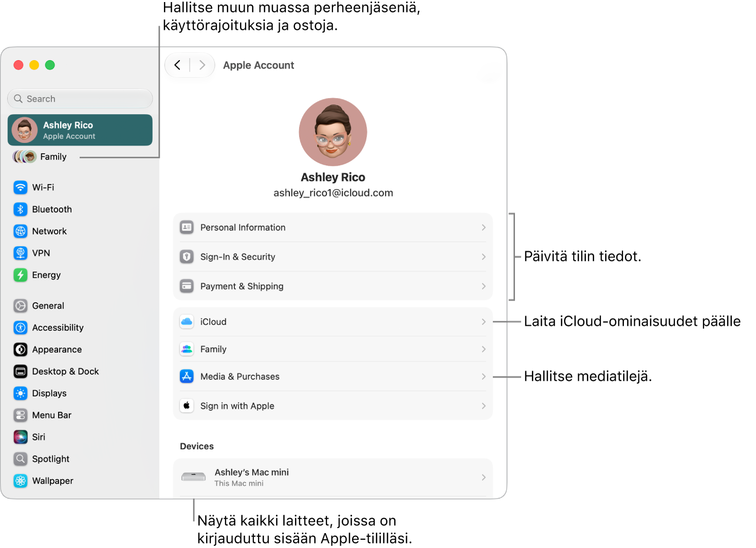Image resolution: width=756 pixels, height=548 pixels.
Task: Click the Ashley's Mac mini device name
Action: click(x=252, y=472)
